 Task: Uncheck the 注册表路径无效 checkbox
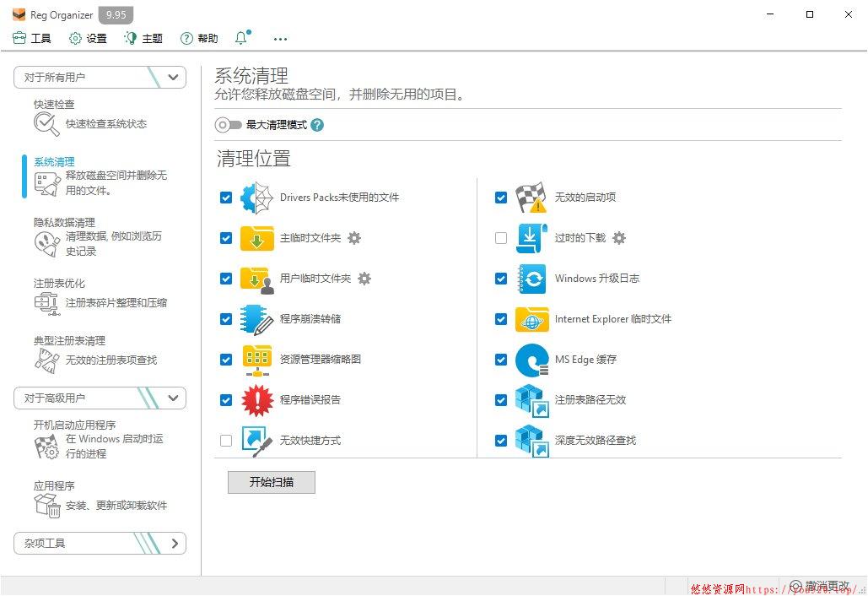pyautogui.click(x=501, y=400)
